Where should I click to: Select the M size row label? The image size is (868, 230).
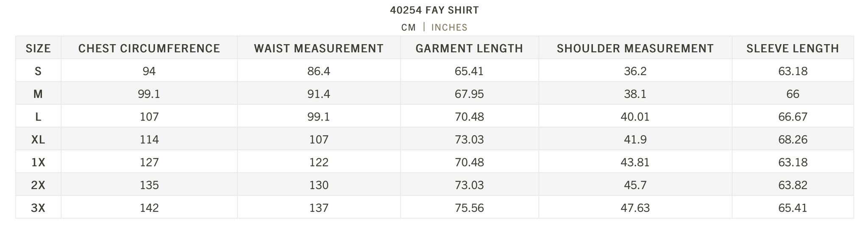coord(38,94)
